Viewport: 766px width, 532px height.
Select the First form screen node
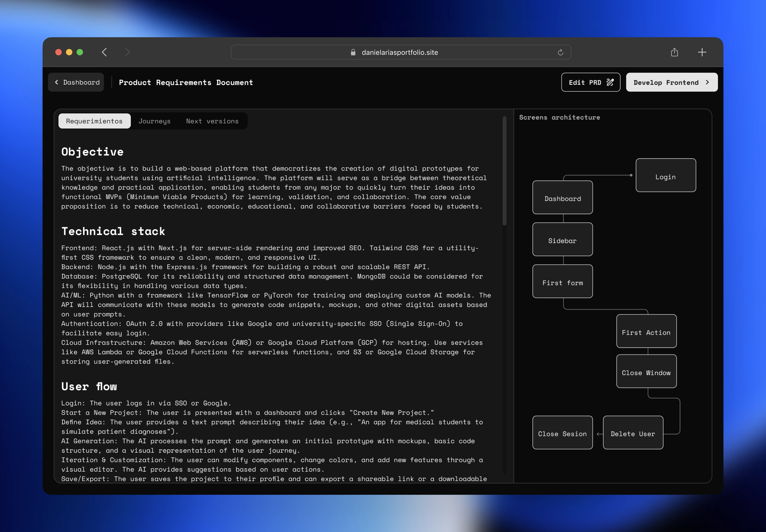point(562,281)
